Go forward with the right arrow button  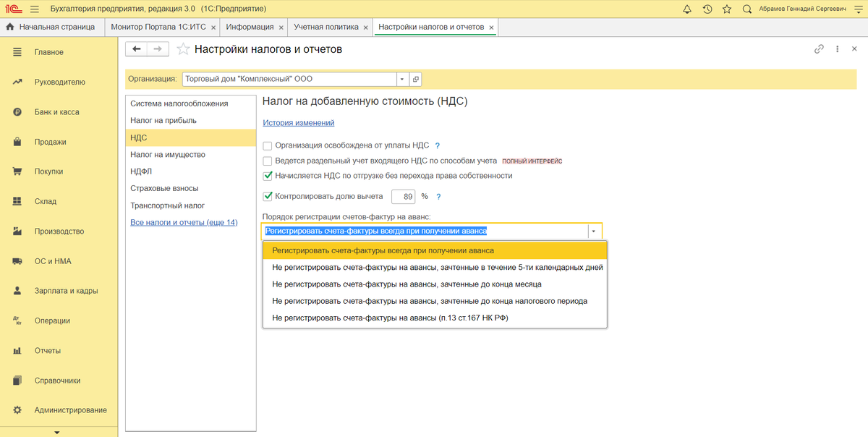[x=158, y=49]
